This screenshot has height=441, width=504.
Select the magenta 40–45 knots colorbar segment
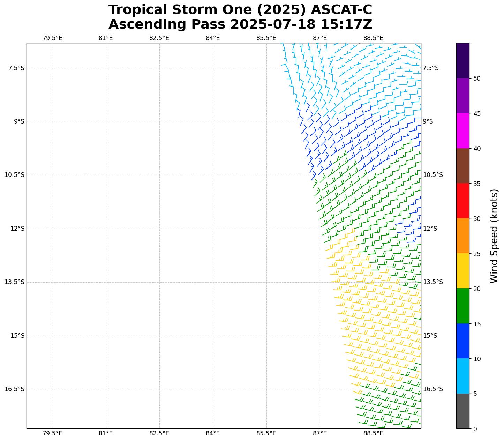(463, 130)
